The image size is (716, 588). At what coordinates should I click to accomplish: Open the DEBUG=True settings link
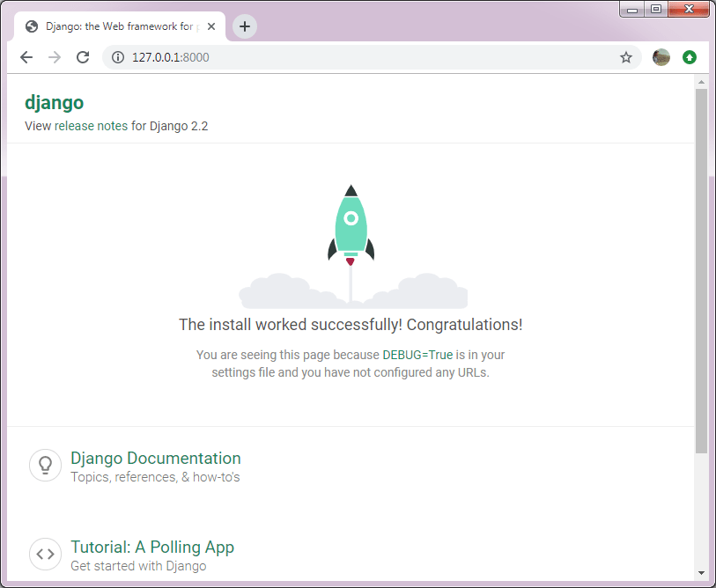coord(417,355)
